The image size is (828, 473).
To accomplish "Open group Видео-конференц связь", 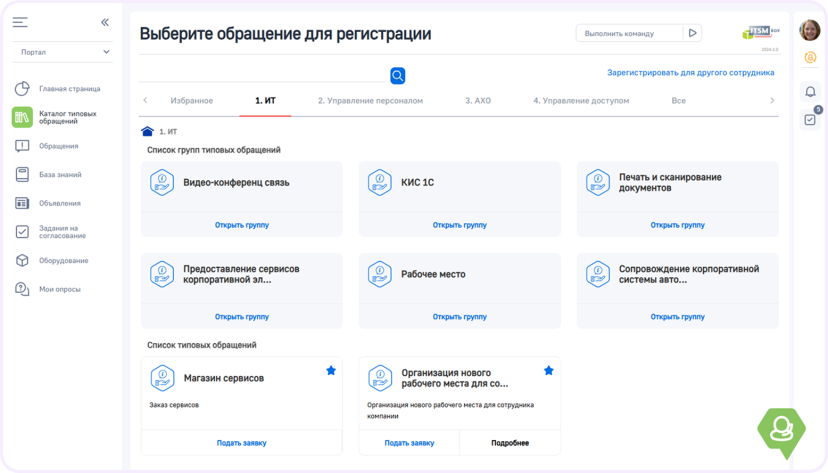I will click(x=242, y=225).
